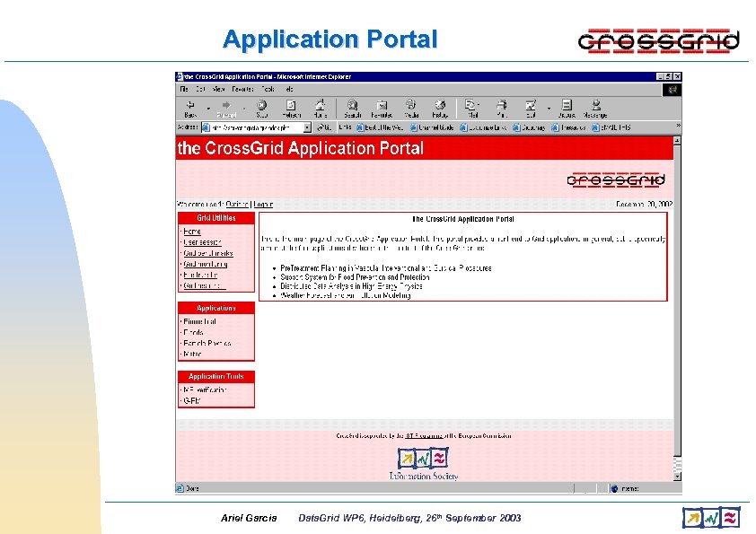Image resolution: width=756 pixels, height=534 pixels.
Task: Click the Forward navigation icon
Action: click(x=228, y=106)
